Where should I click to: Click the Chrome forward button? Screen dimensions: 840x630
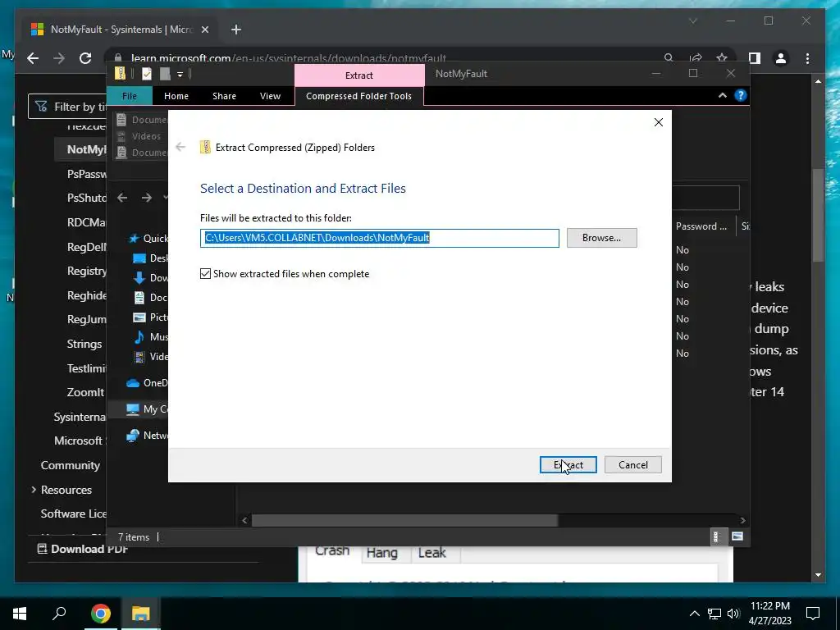59,58
